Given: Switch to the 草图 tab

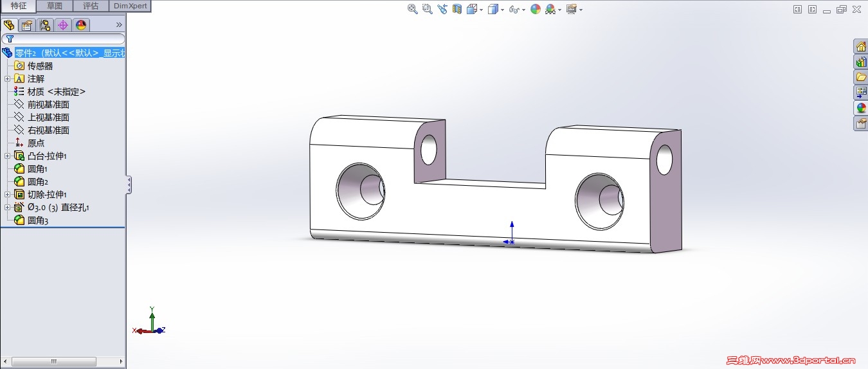Looking at the screenshot, I should [x=55, y=6].
